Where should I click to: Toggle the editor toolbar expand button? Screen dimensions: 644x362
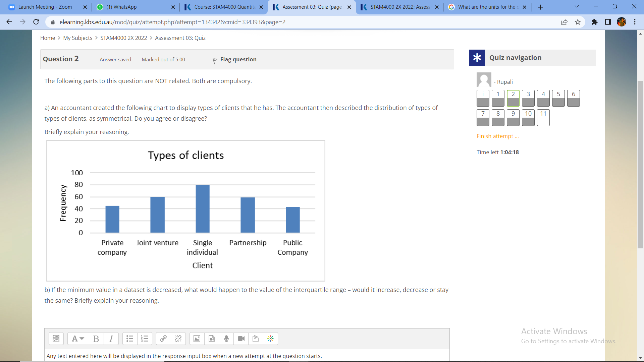(x=56, y=339)
